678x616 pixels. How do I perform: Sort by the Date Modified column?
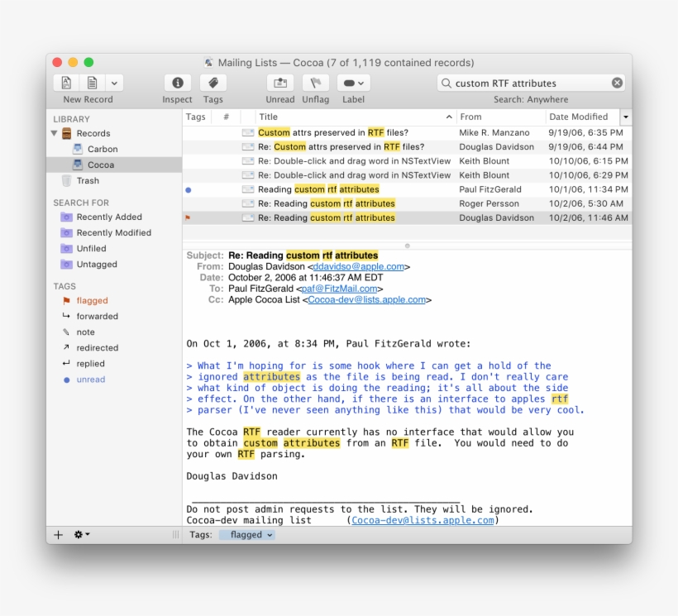[x=579, y=117]
